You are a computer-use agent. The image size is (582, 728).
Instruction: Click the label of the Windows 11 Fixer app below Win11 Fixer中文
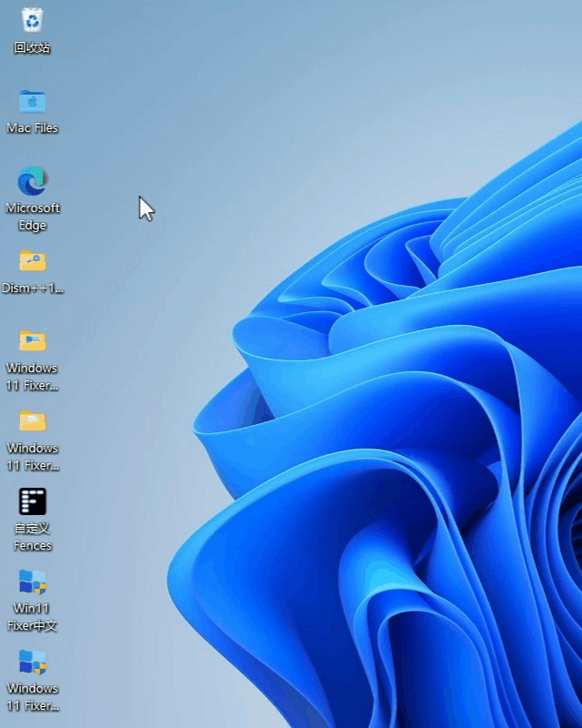[x=33, y=697]
